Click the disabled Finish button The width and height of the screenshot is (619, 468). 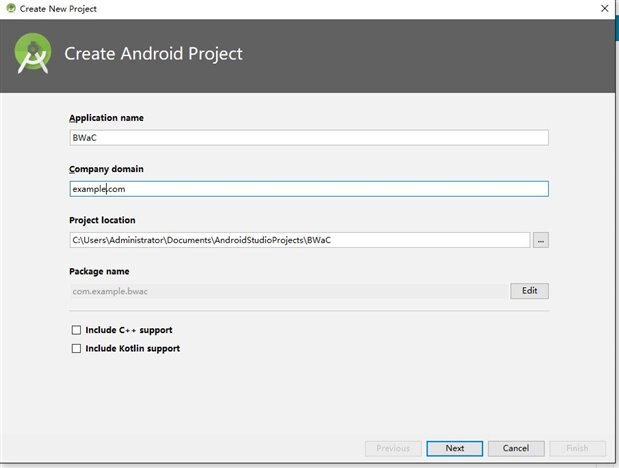[x=578, y=448]
